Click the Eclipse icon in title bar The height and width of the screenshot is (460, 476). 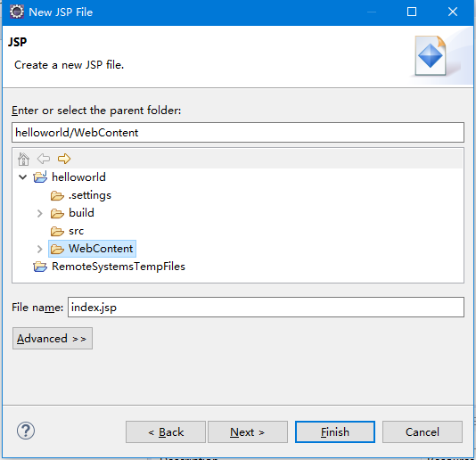tap(17, 12)
